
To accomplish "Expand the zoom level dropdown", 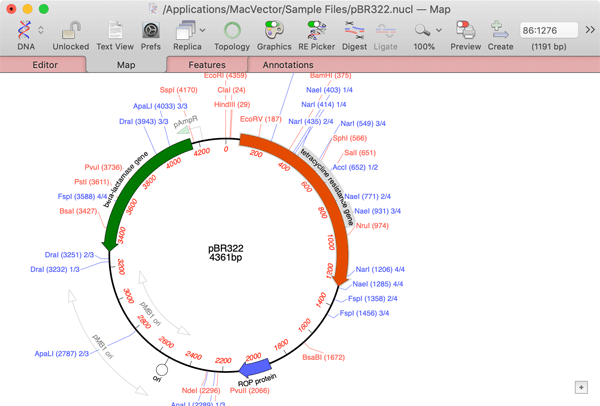I will (x=439, y=30).
